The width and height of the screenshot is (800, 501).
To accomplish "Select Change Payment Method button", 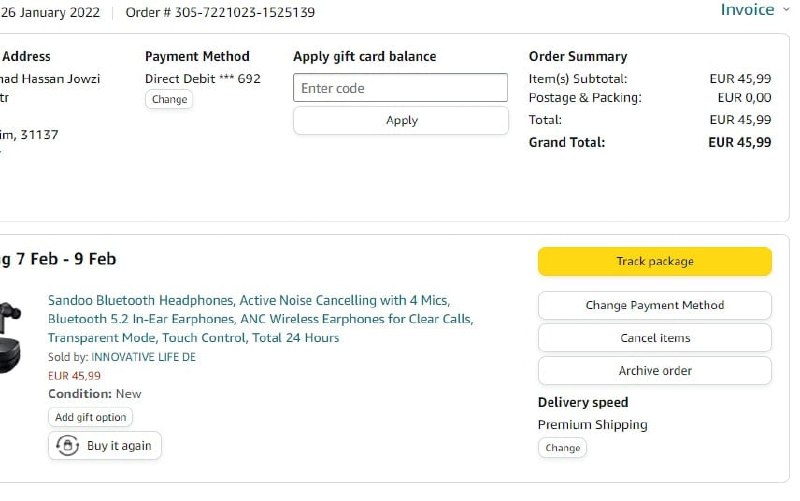I will (654, 305).
